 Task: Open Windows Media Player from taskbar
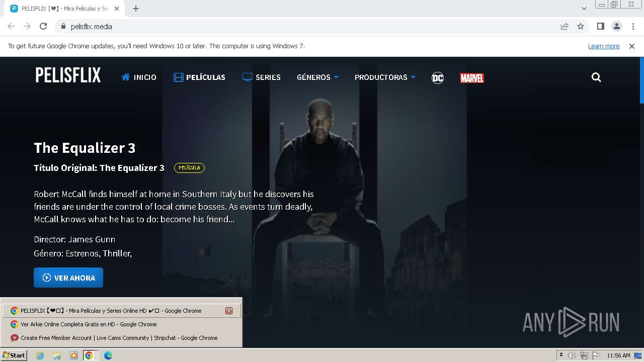coord(74,355)
